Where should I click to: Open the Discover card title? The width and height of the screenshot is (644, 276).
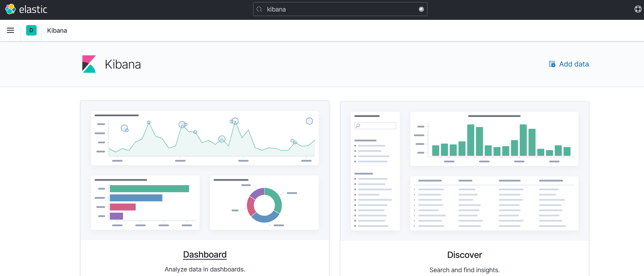point(464,255)
